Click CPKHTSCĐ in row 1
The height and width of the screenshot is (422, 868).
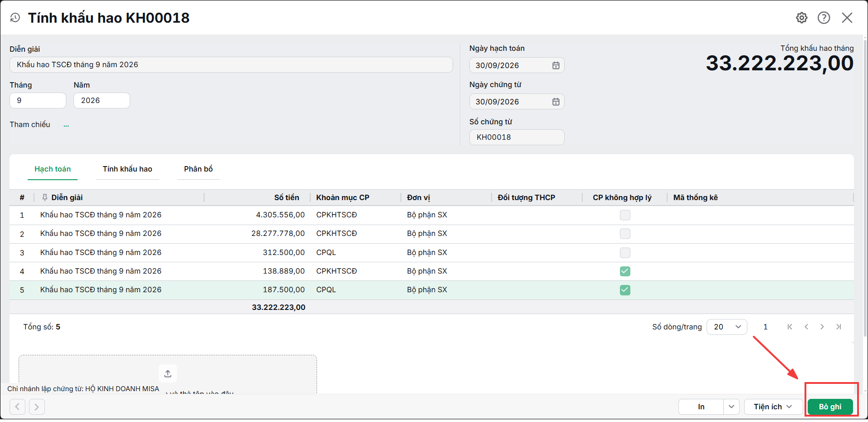pos(336,215)
